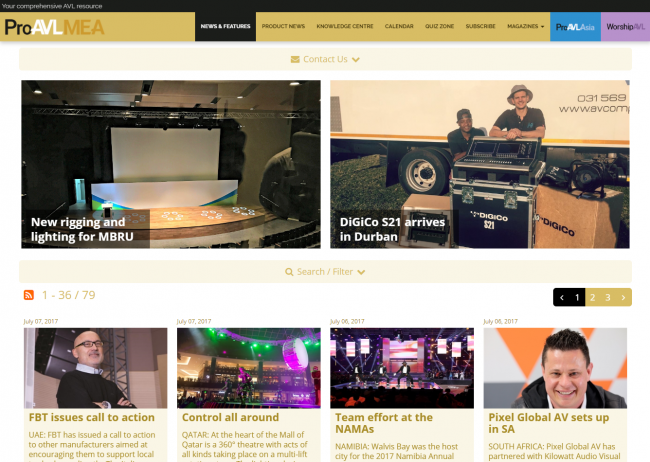The image size is (650, 462).
Task: Expand the Contact Us chevron
Action: tap(356, 60)
